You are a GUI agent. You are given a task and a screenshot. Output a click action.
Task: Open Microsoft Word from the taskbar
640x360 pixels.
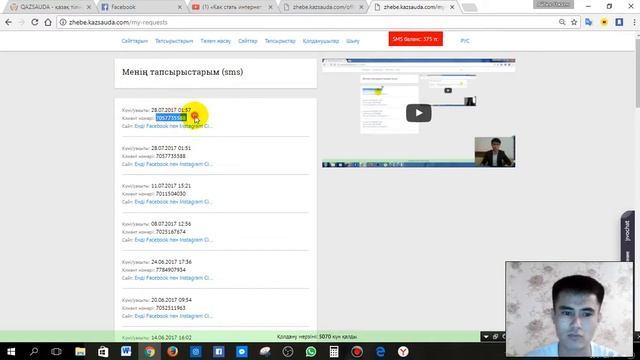tap(126, 351)
